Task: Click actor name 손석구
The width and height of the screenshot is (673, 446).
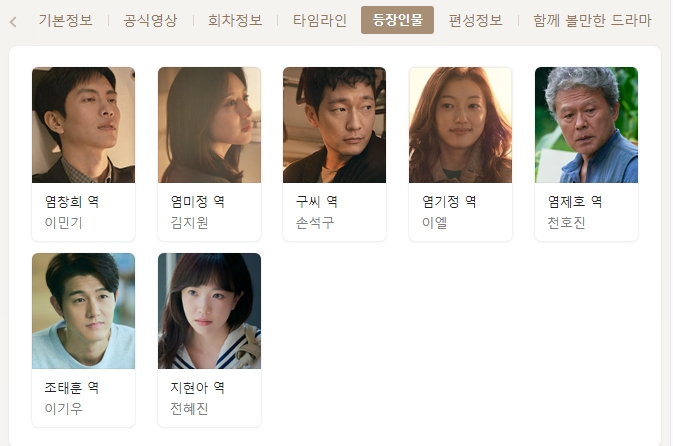Action: click(x=315, y=223)
